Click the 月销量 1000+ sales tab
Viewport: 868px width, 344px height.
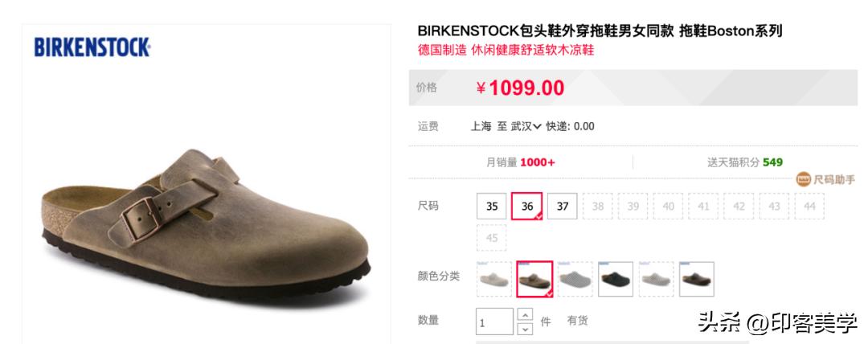pyautogui.click(x=520, y=162)
